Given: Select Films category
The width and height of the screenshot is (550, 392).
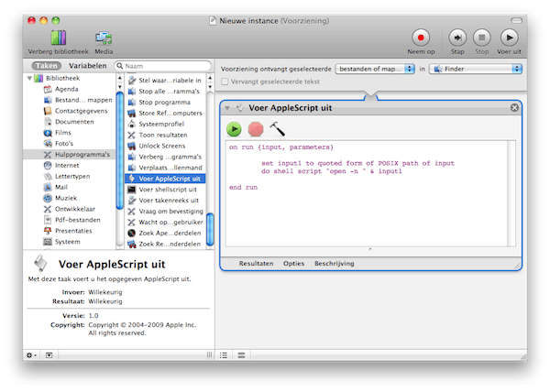Looking at the screenshot, I should 57,133.
